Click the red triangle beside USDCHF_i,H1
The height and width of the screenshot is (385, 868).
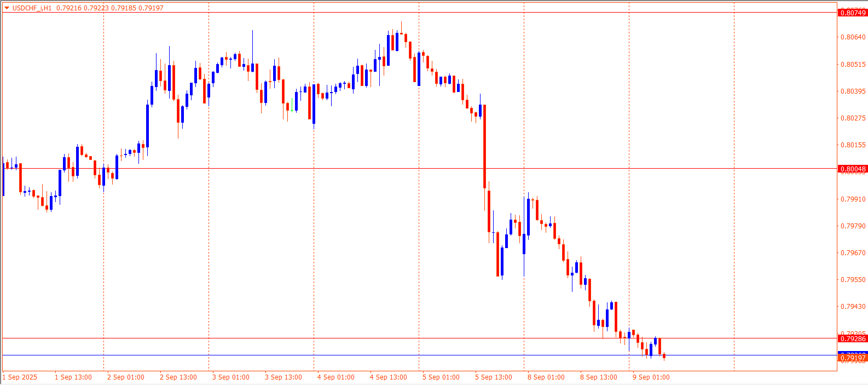pos(7,8)
